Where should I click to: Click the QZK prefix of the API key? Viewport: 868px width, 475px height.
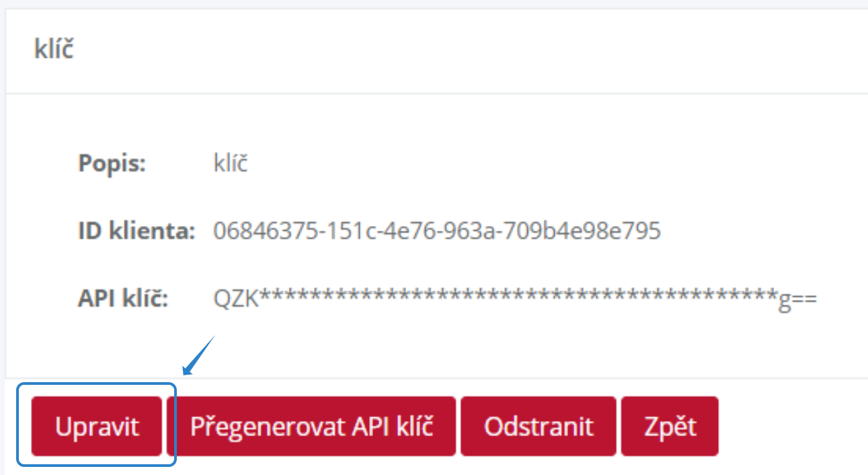pyautogui.click(x=236, y=299)
